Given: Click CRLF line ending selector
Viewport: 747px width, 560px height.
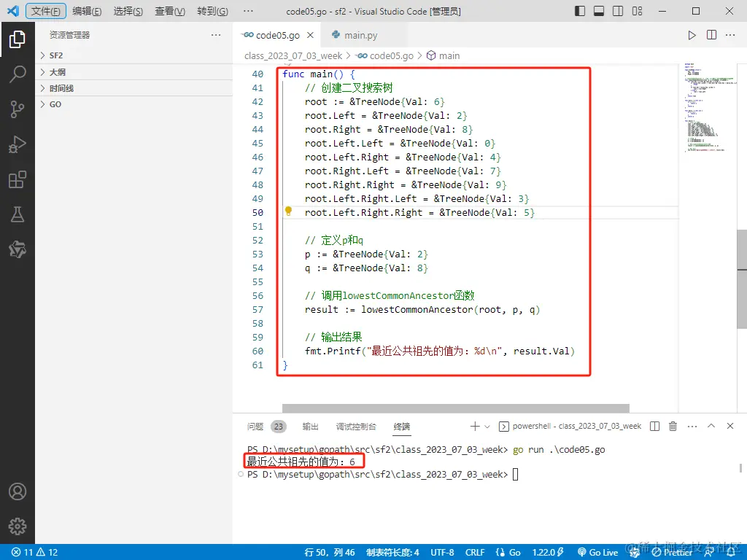Looking at the screenshot, I should 474,553.
